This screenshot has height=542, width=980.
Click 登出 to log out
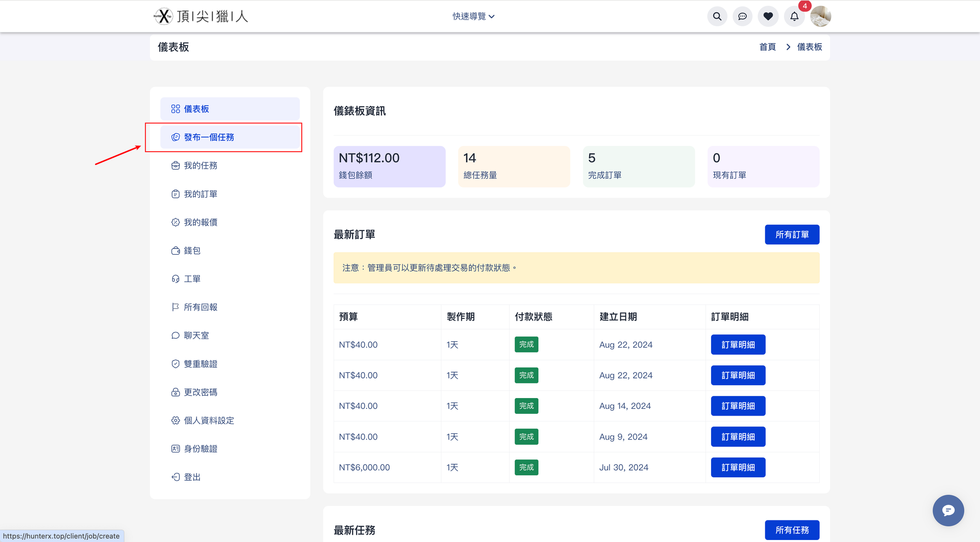point(192,477)
